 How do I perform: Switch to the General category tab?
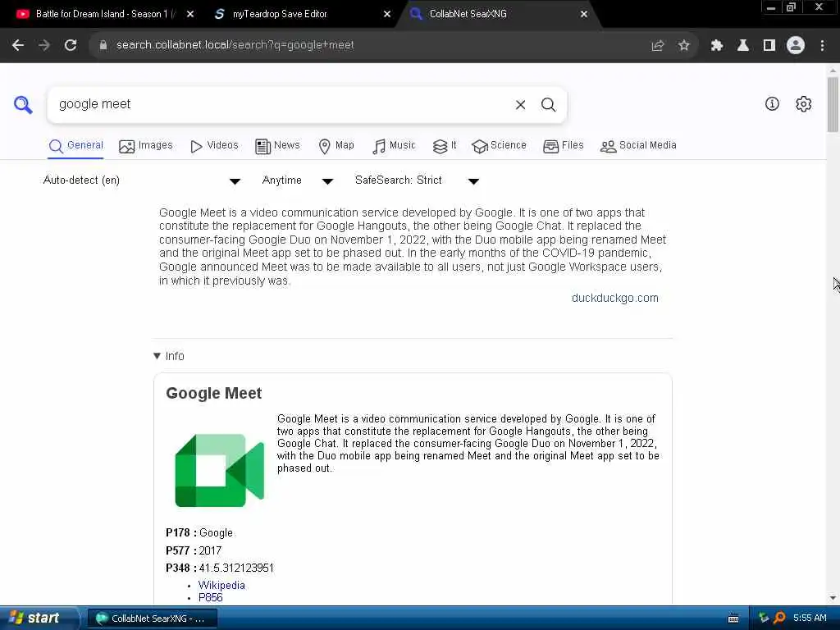pos(75,146)
